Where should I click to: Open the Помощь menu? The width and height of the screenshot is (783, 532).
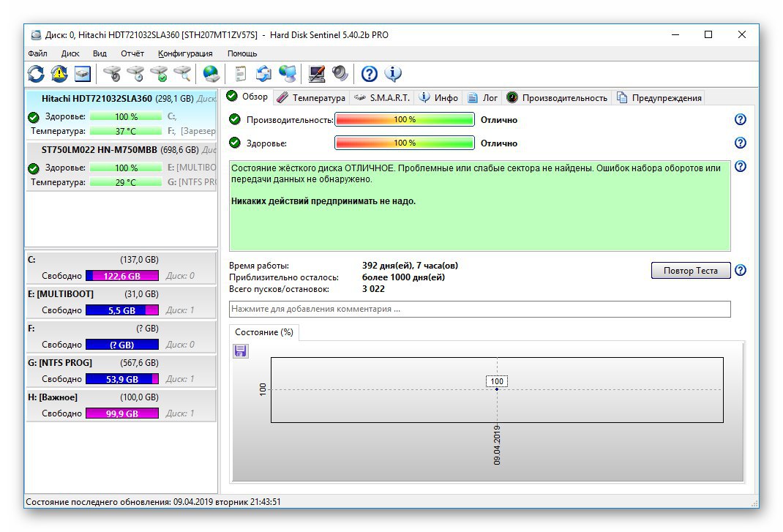(x=242, y=53)
